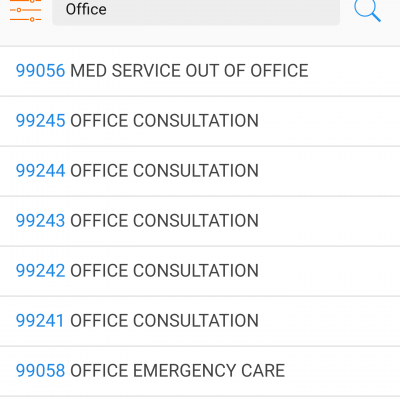
Task: Tap the blue magnifying glass search icon
Action: pos(367,10)
